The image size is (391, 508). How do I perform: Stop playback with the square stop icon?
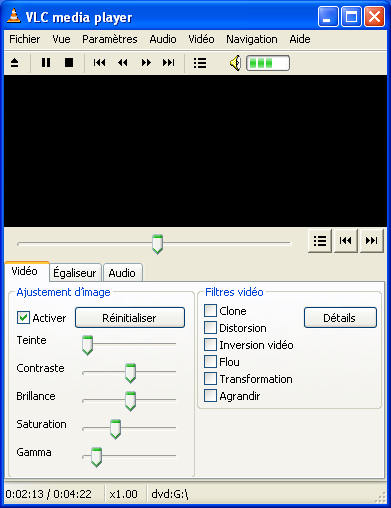[69, 63]
